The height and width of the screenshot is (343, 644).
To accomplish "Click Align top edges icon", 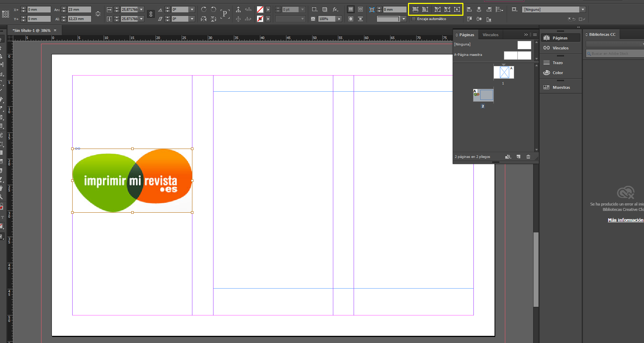I will click(x=470, y=19).
